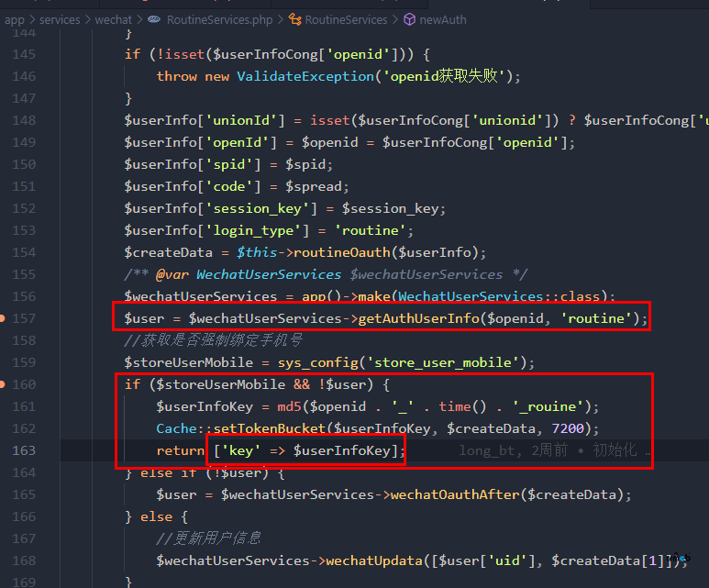This screenshot has height=588, width=709.
Task: Click the '@var' doc tag on line 155
Action: tap(172, 274)
